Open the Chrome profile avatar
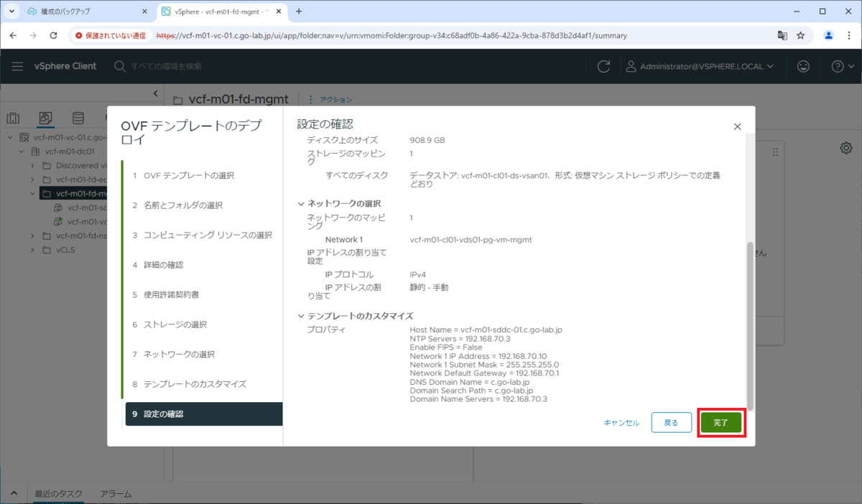862x504 pixels. click(828, 35)
